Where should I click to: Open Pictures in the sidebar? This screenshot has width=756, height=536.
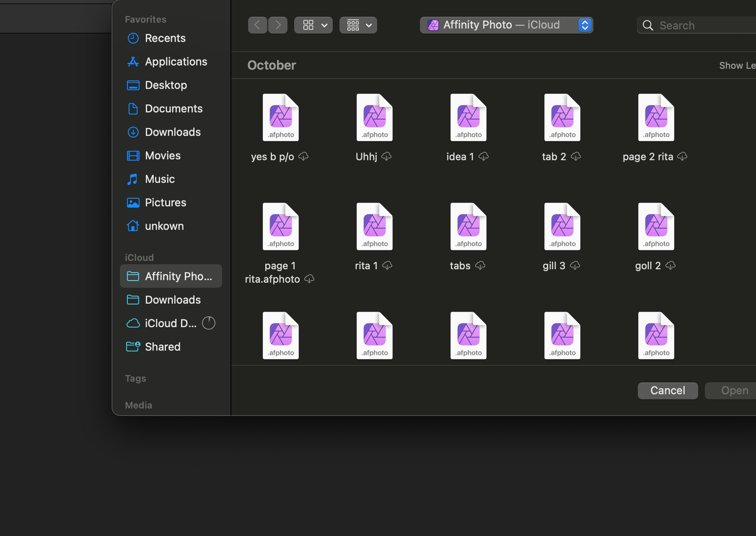171,203
